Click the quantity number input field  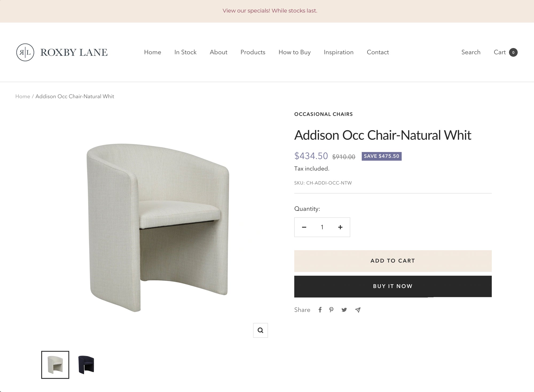pyautogui.click(x=322, y=227)
